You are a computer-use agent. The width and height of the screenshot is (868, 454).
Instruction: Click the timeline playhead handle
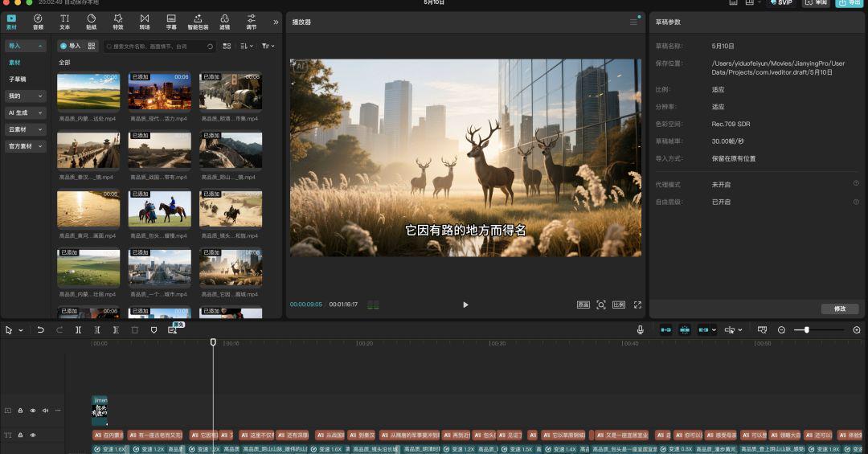[x=213, y=342]
